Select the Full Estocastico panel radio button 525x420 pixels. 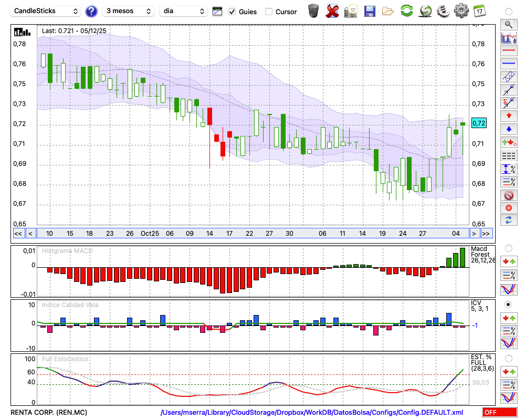point(509,359)
